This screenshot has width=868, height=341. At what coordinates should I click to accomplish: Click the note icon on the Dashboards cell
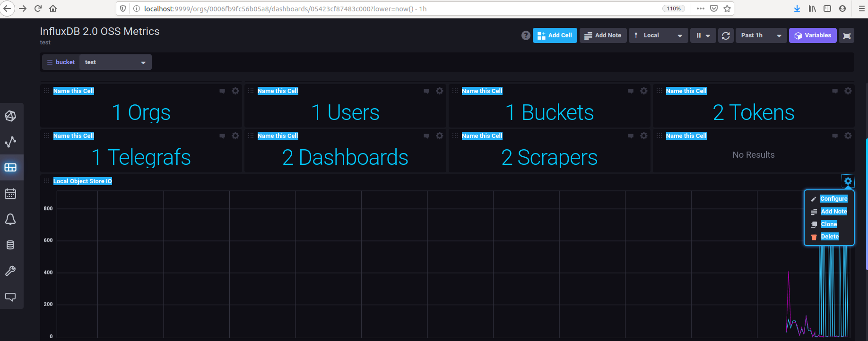[426, 136]
